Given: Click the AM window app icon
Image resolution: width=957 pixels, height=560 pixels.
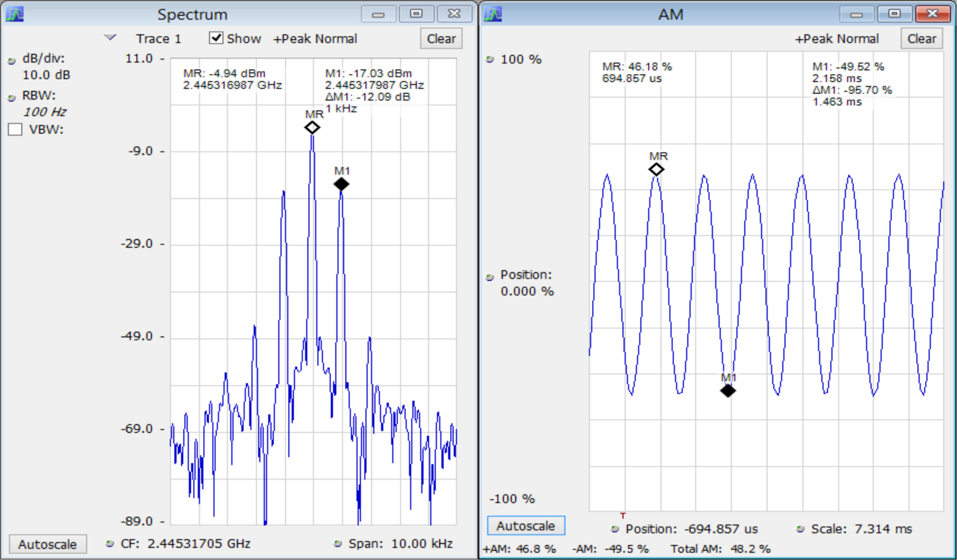Looking at the screenshot, I should [x=493, y=14].
